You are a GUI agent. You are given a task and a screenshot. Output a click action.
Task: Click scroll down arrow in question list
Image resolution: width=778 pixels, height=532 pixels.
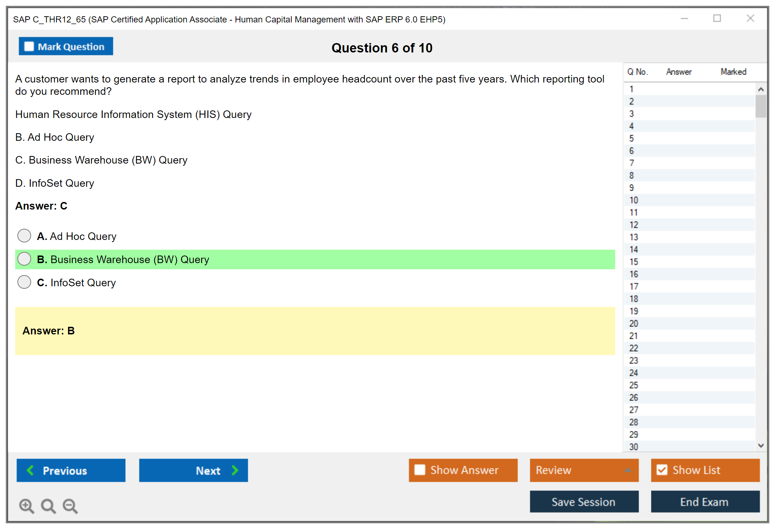click(761, 446)
